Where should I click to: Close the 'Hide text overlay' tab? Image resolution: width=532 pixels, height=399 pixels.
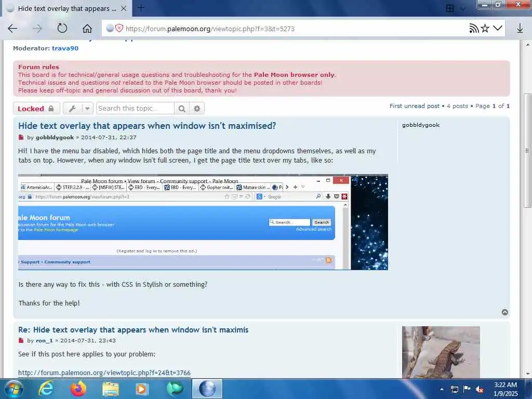click(124, 8)
